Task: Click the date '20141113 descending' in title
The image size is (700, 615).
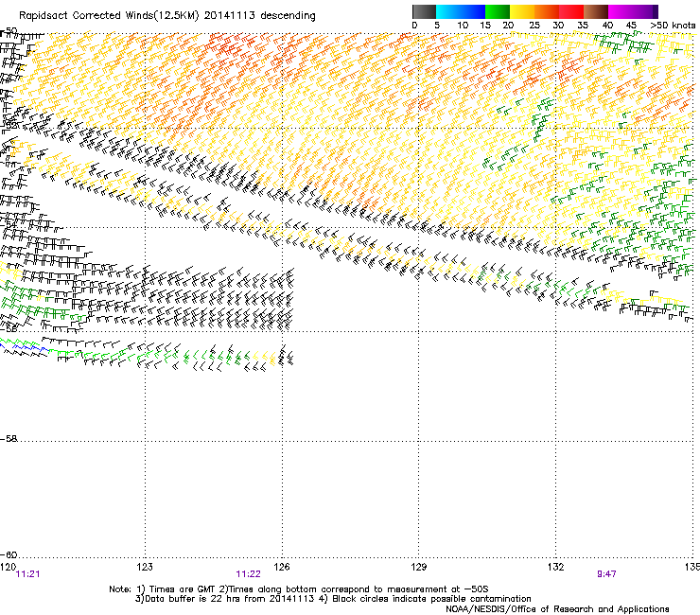Action: (260, 15)
